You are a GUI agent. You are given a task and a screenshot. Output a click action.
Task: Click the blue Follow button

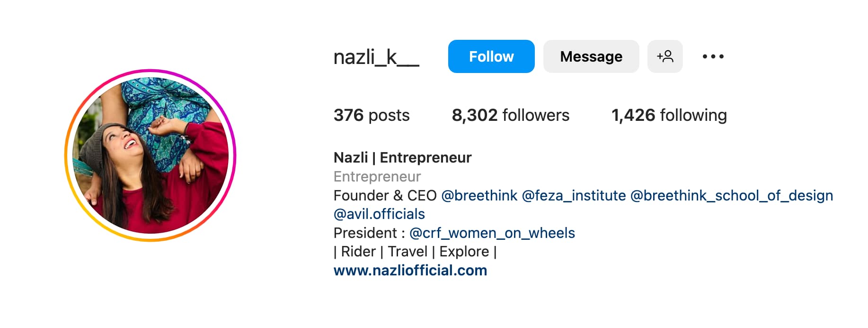(x=491, y=56)
